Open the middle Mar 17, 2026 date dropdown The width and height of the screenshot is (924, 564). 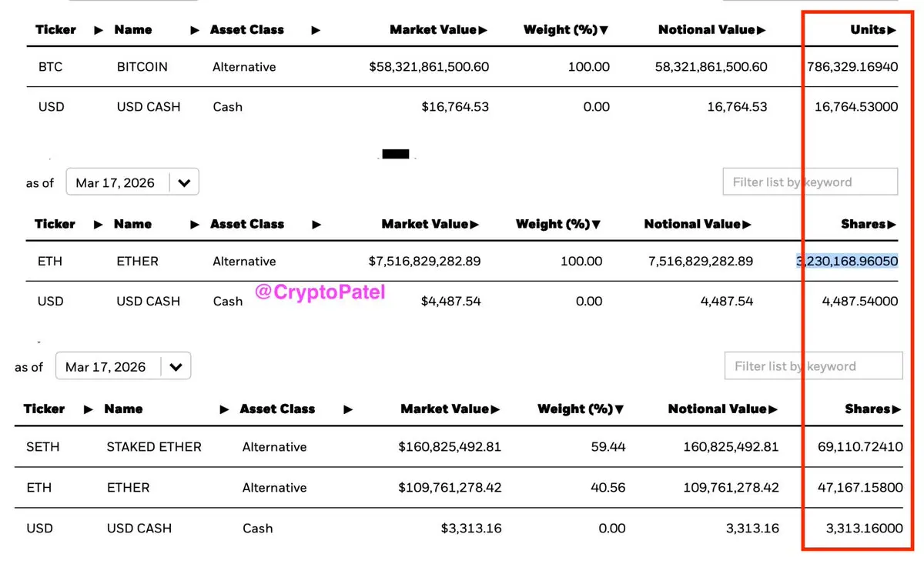[x=132, y=182]
